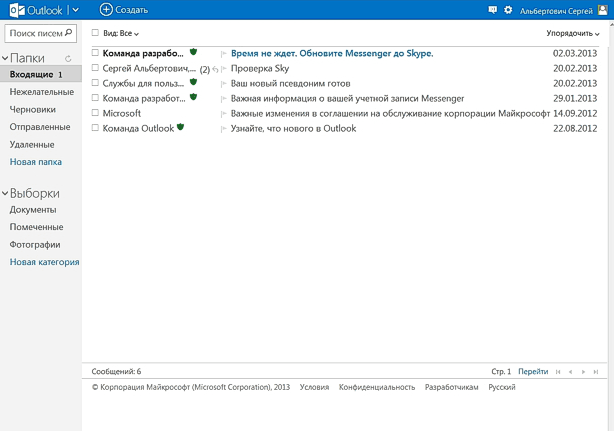Check the Microsoft message checkbox
The image size is (614, 431).
pyautogui.click(x=95, y=113)
